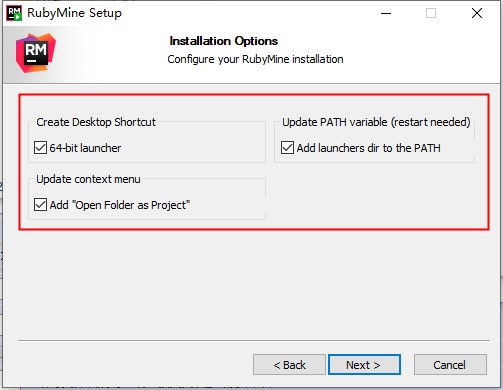Click the Update PATH variable group title
This screenshot has height=390, width=503.
pos(376,122)
